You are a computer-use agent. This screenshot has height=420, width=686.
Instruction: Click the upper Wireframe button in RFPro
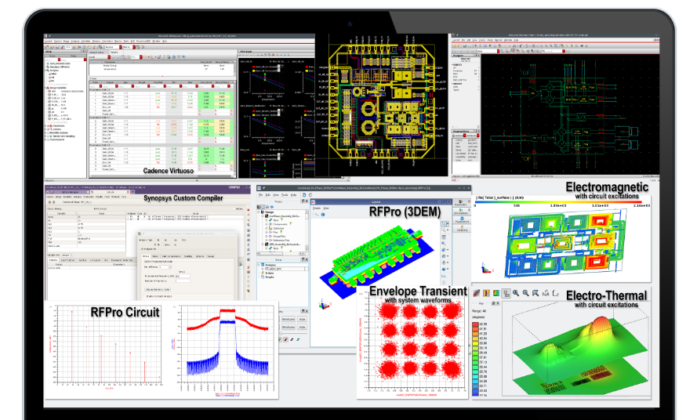coord(288,319)
